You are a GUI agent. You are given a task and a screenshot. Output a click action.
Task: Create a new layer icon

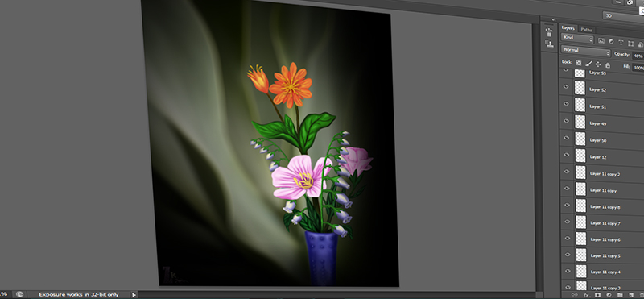tap(631, 295)
